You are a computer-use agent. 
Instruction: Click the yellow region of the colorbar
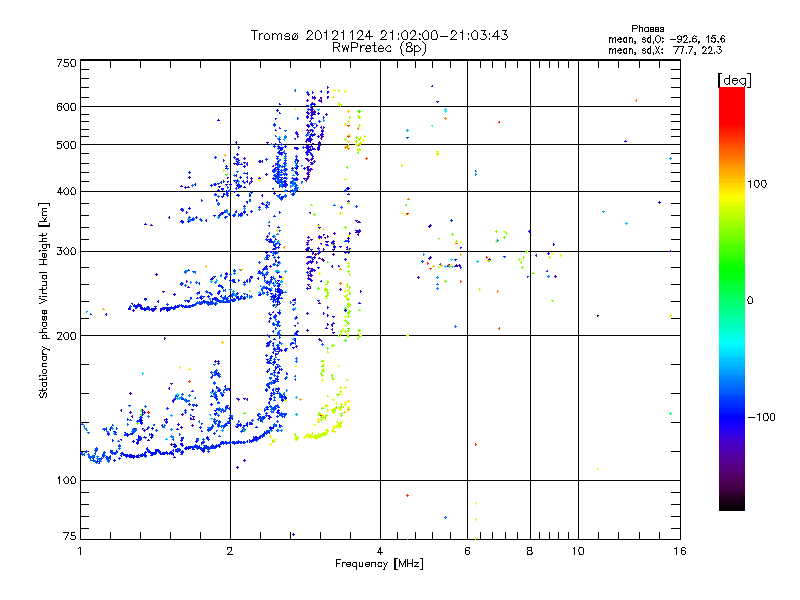tap(732, 196)
